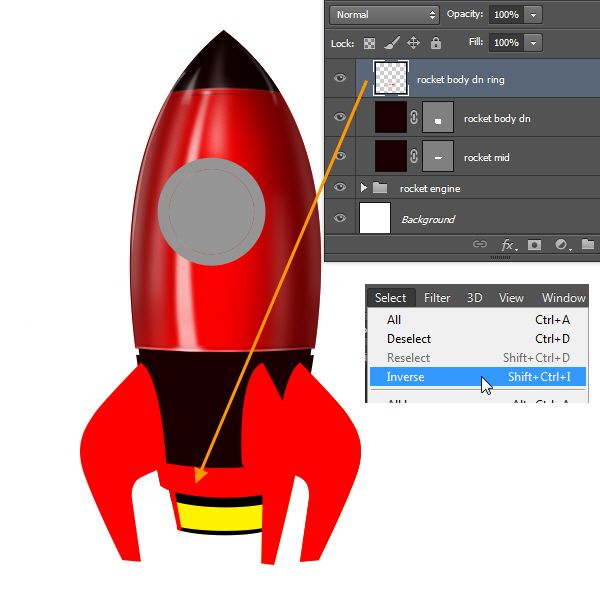Open the fx layer style icon

click(x=508, y=244)
